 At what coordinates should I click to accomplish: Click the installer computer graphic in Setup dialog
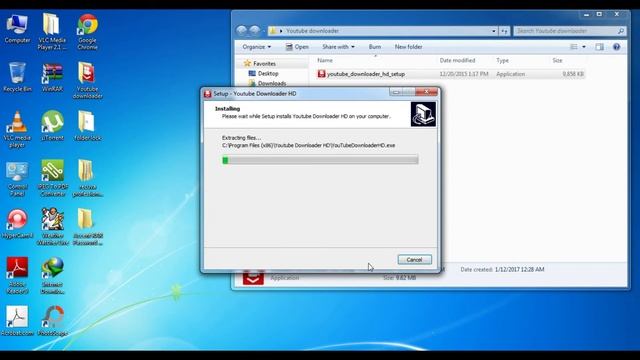click(423, 114)
